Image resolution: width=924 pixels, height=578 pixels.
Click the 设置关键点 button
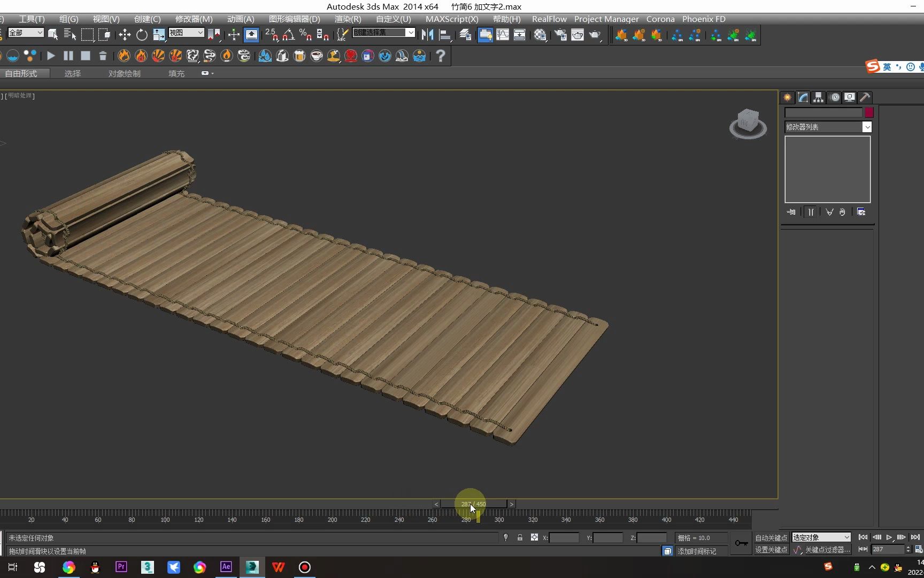771,550
